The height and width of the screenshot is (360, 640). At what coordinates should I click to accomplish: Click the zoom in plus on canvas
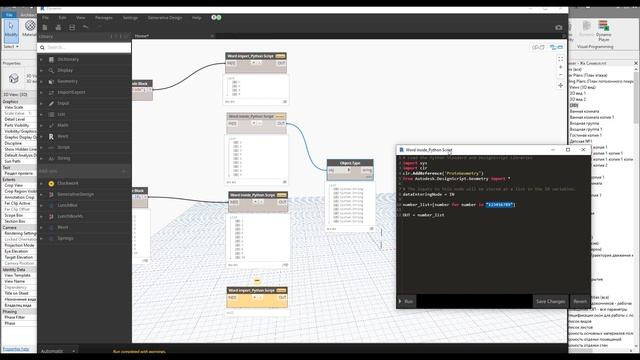[x=560, y=67]
